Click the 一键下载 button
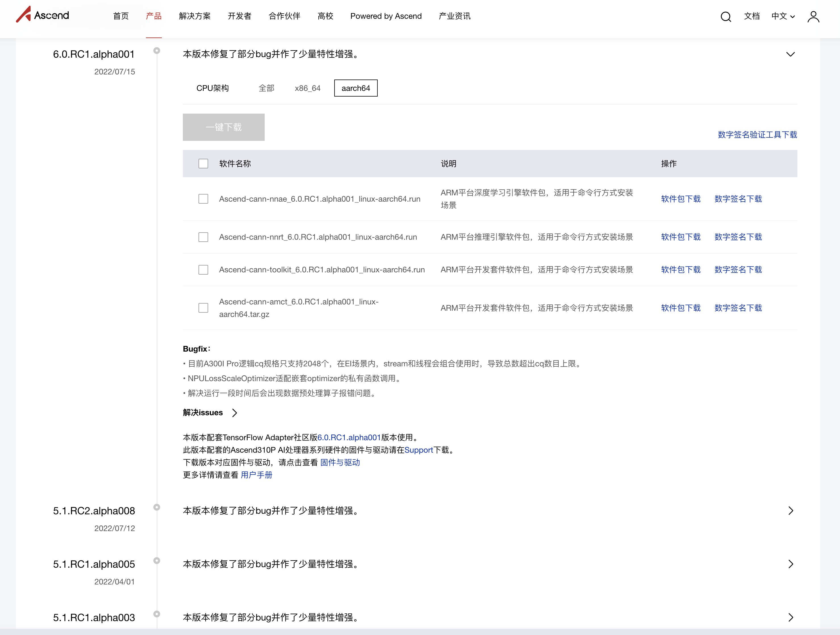Screen dimensions: 840x635 (224, 127)
